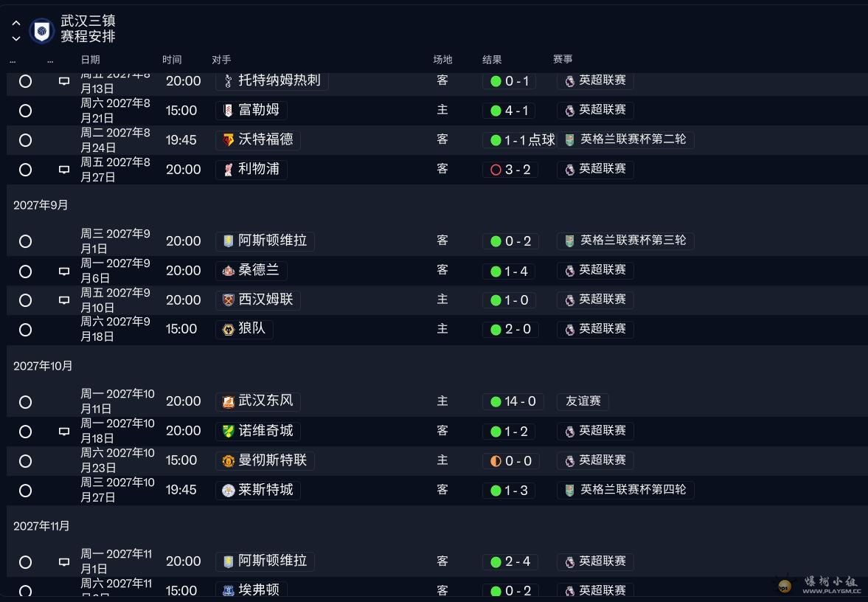Click the 赛事 column header
Screen dimensions: 868x602
pos(563,60)
